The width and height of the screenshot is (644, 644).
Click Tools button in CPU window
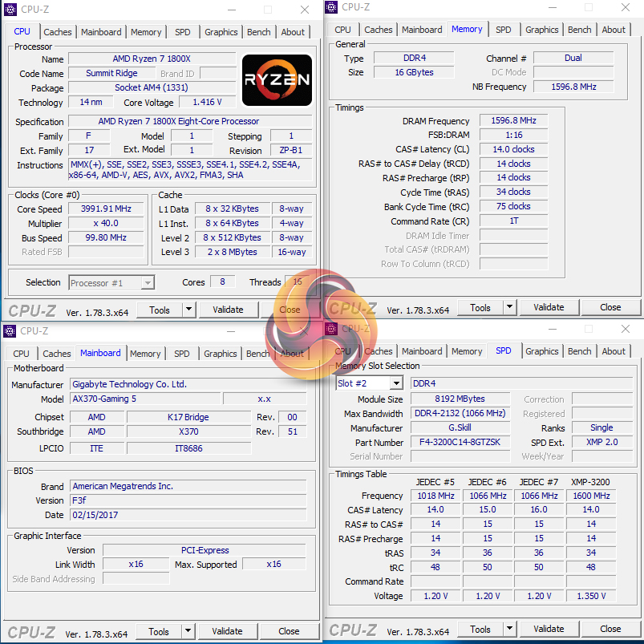(160, 310)
